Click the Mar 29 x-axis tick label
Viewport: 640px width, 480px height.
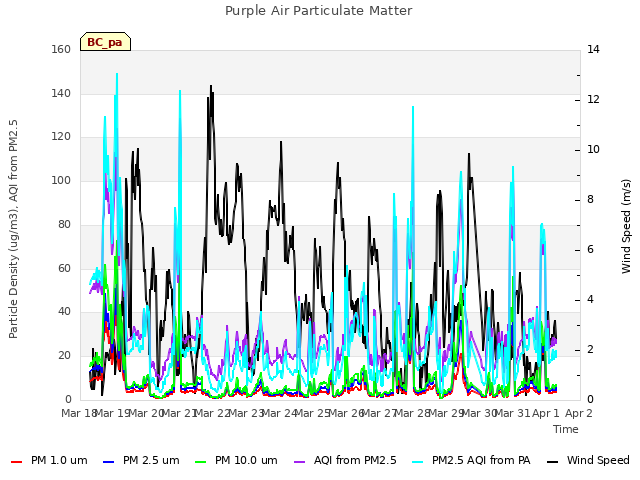[x=445, y=413]
